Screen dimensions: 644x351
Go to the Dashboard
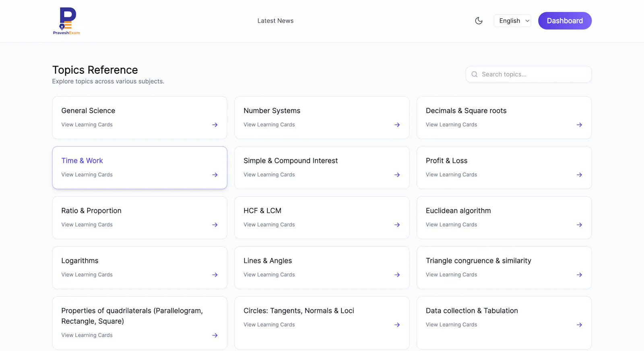pyautogui.click(x=565, y=21)
